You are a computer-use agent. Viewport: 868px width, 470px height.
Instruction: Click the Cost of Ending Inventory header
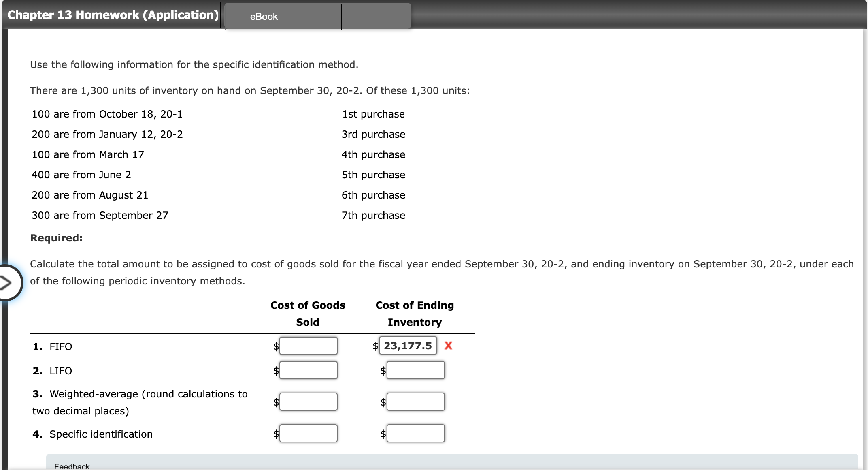(415, 314)
